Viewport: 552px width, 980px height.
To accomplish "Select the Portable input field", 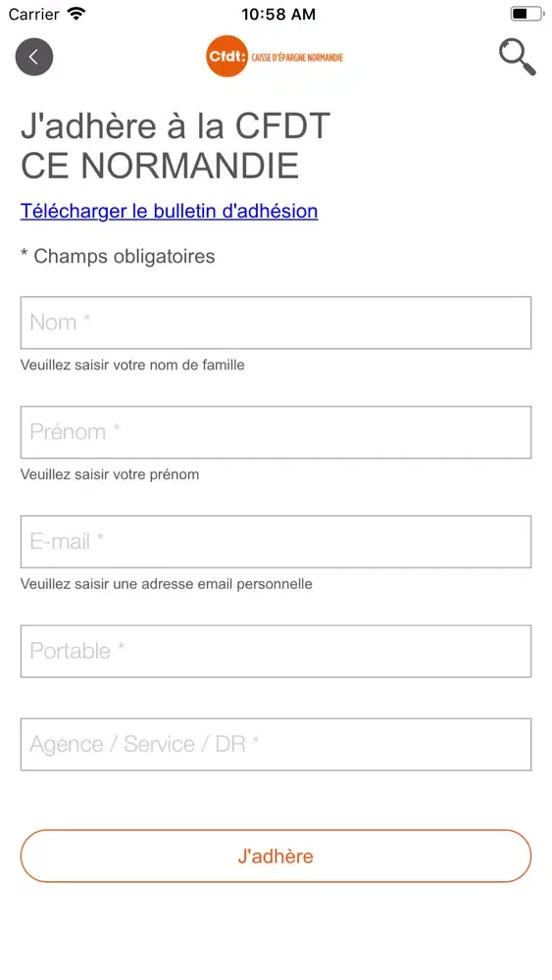I will point(276,651).
